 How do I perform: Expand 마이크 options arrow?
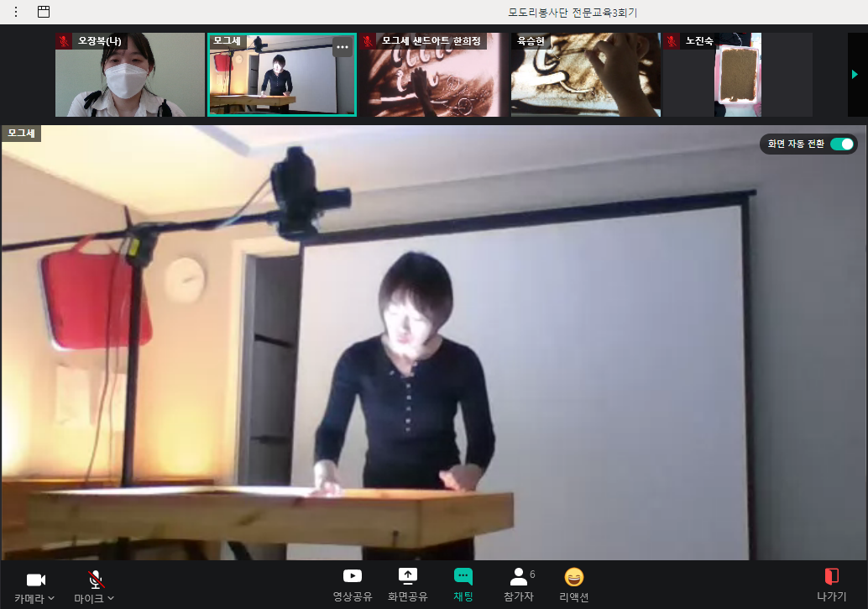tap(111, 598)
